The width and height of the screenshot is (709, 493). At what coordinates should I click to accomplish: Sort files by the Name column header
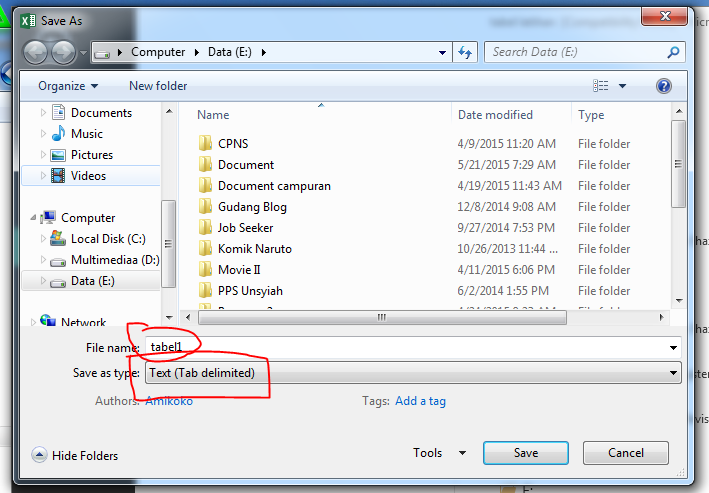tap(213, 115)
